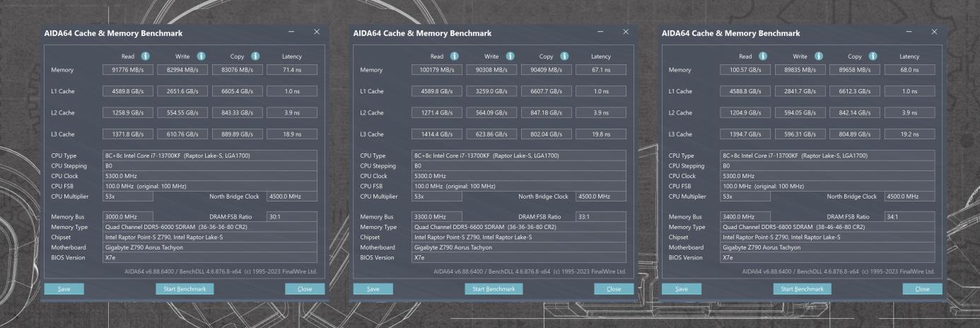Click the 3300.0 MHz Memory Bus field
This screenshot has width=980, height=328.
coord(437,216)
